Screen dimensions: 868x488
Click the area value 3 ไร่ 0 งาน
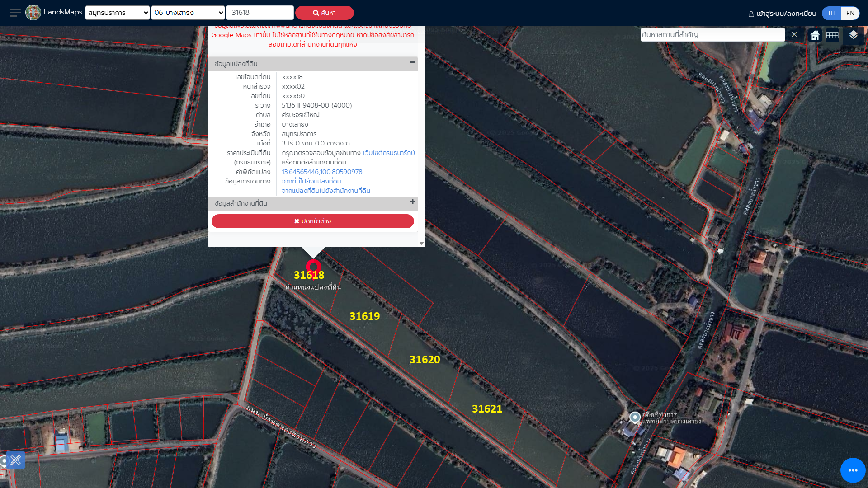[316, 143]
